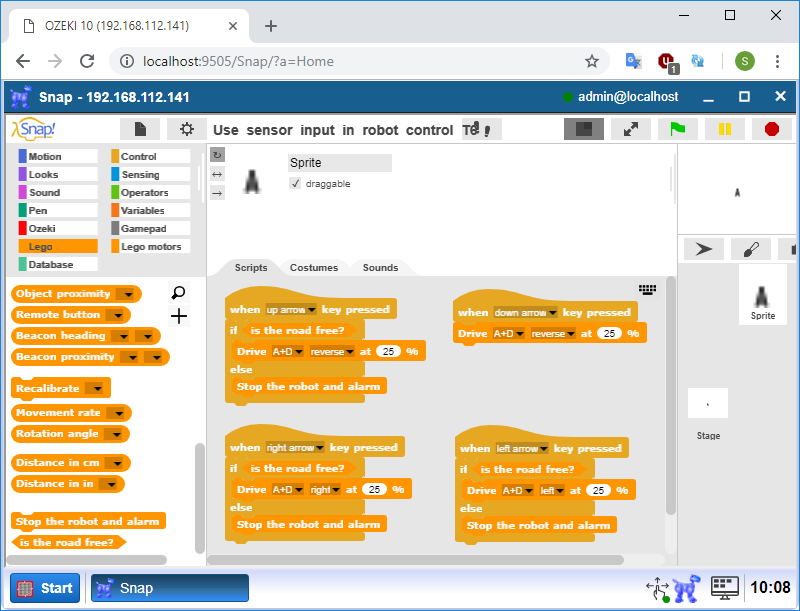Set sprite rotation style to left-right only
800x611 pixels.
click(x=217, y=174)
